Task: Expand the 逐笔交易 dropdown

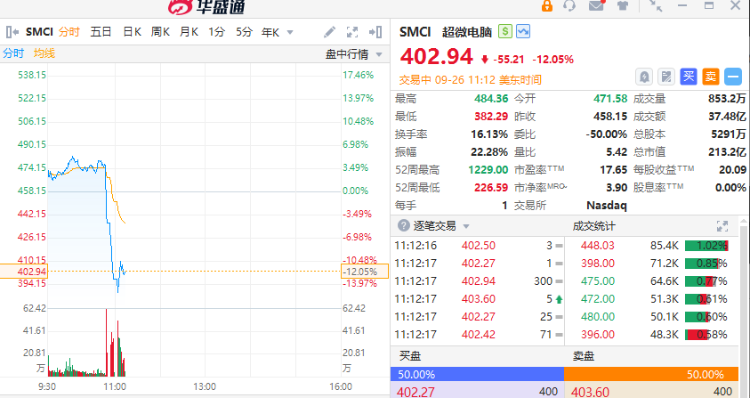Action: [x=466, y=226]
